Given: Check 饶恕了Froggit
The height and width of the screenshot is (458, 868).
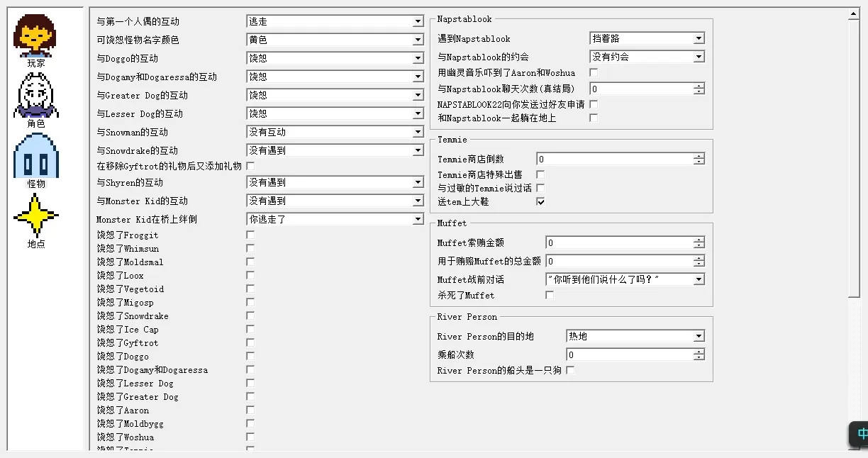Looking at the screenshot, I should click(x=250, y=235).
